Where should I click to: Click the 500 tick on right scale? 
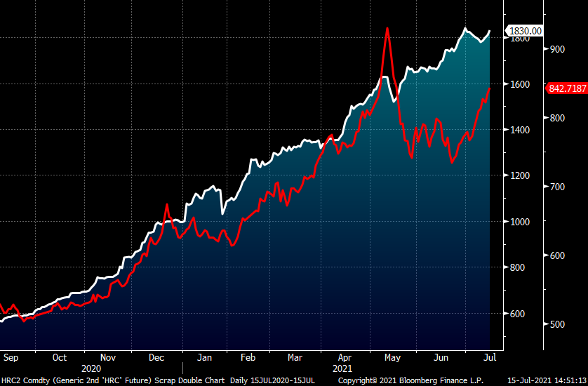(x=558, y=324)
